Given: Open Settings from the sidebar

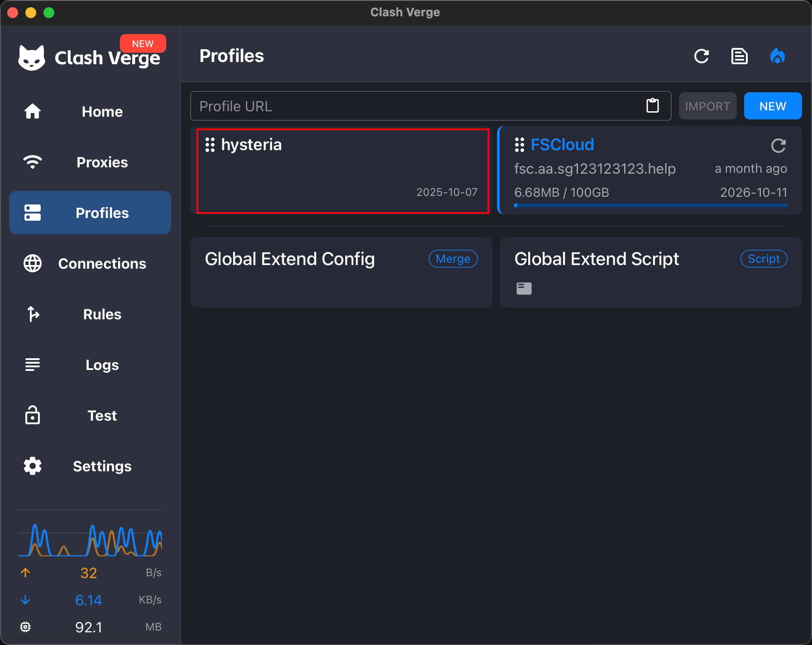Looking at the screenshot, I should pyautogui.click(x=90, y=466).
